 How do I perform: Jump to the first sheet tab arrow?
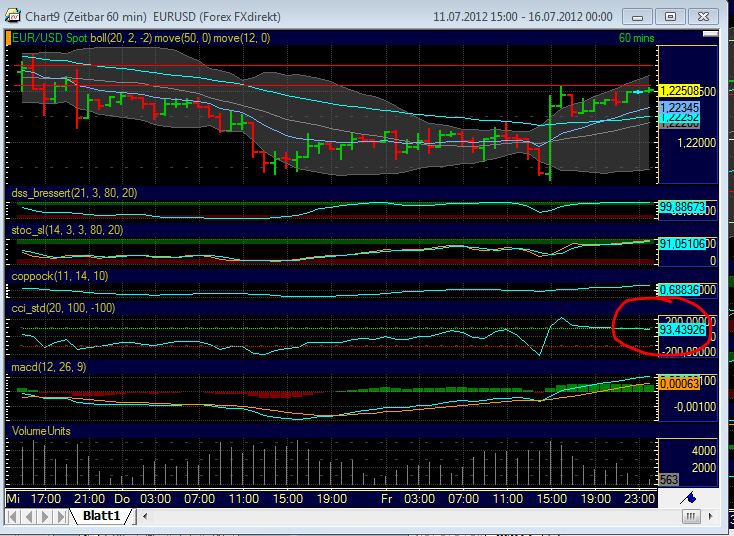pos(13,517)
